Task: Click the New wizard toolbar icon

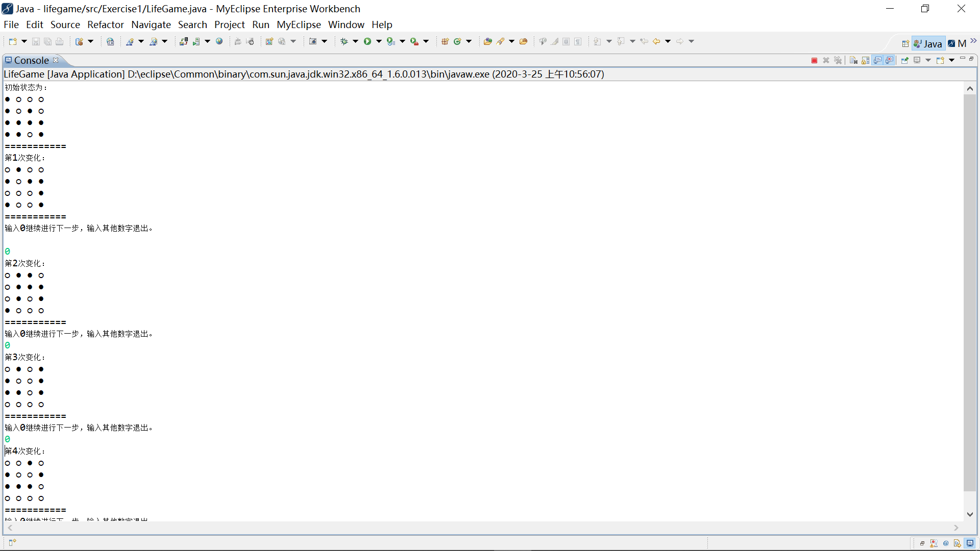Action: pos(13,41)
